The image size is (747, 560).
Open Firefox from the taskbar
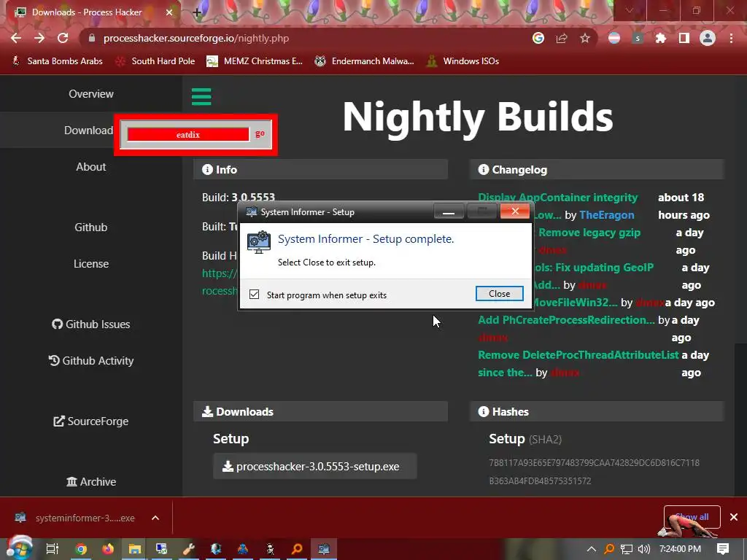(108, 549)
